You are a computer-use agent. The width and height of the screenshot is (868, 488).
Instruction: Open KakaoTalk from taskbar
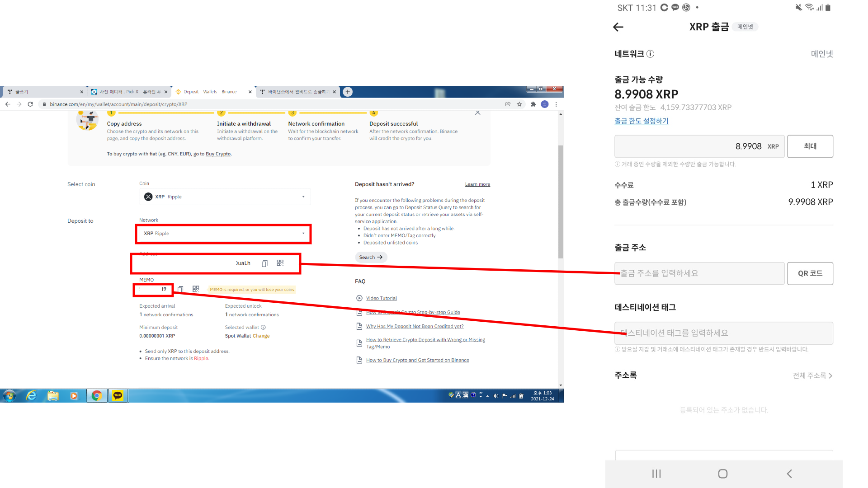[118, 396]
